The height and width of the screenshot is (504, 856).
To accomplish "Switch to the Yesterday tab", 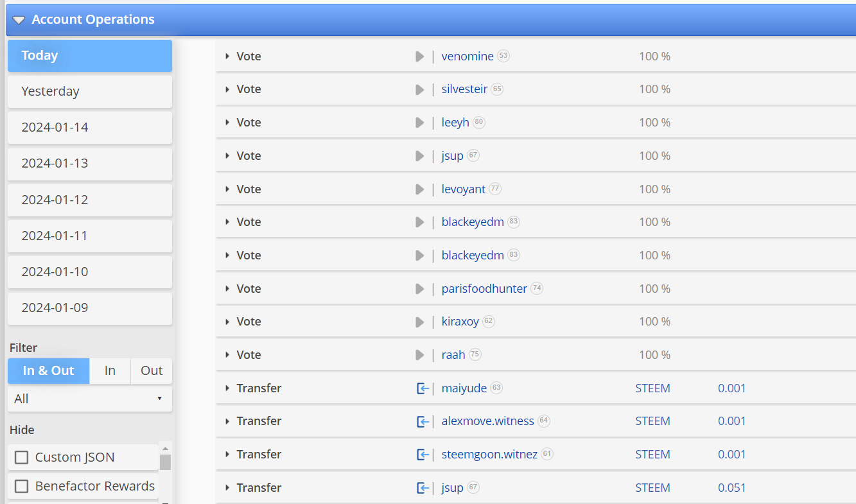I will 90,92.
